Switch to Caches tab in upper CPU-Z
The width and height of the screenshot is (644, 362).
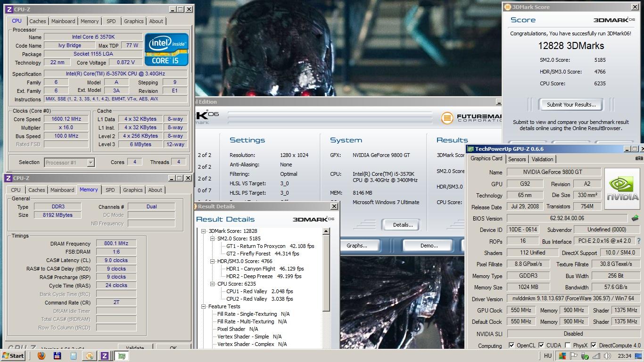tap(38, 21)
